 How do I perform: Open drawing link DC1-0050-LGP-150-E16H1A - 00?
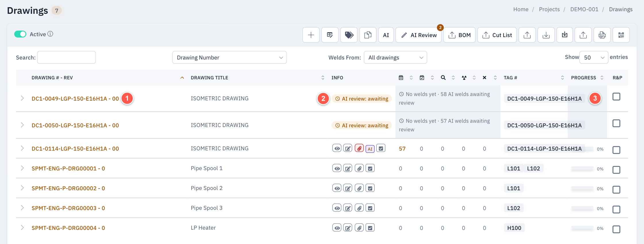75,125
